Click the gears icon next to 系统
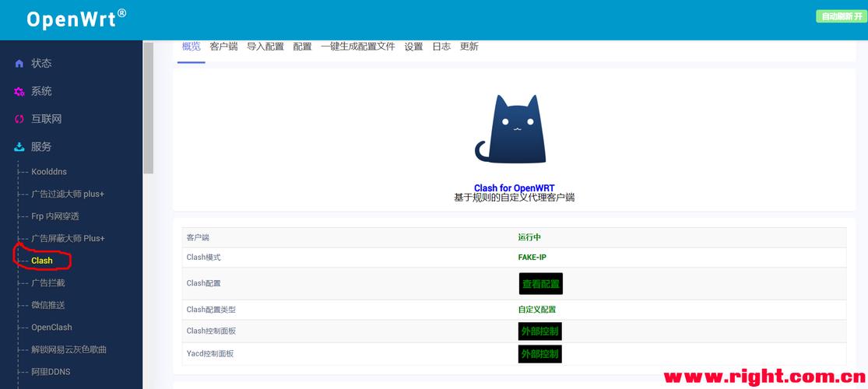This screenshot has height=389, width=868. 19,91
